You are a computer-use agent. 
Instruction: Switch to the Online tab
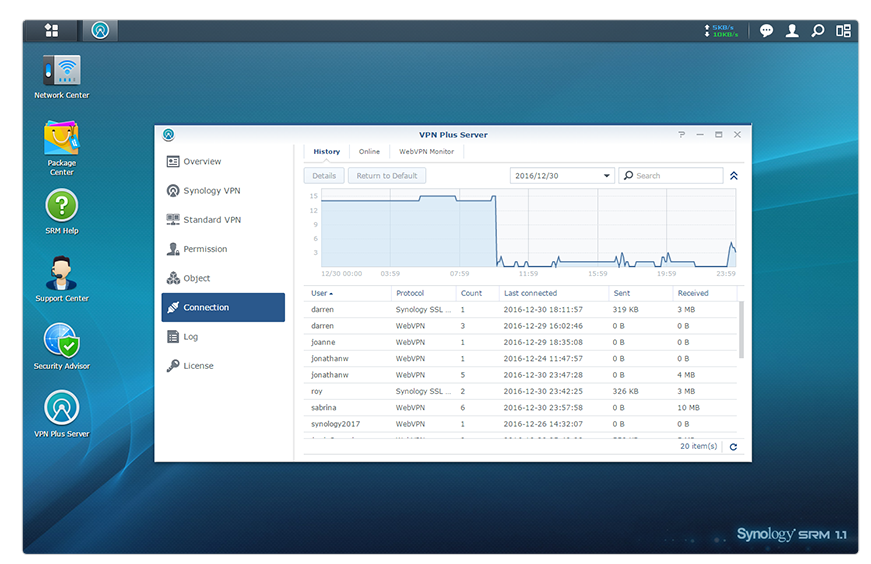coord(369,152)
